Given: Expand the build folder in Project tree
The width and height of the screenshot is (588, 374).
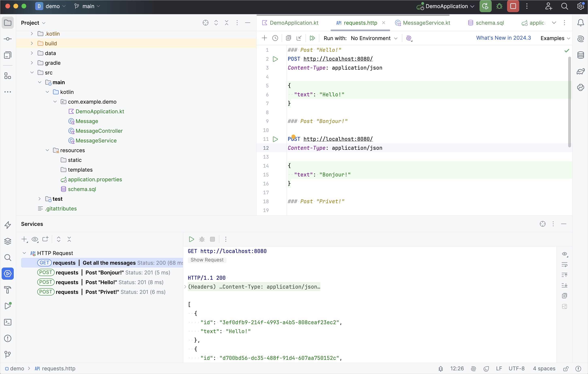Looking at the screenshot, I should click(x=32, y=44).
